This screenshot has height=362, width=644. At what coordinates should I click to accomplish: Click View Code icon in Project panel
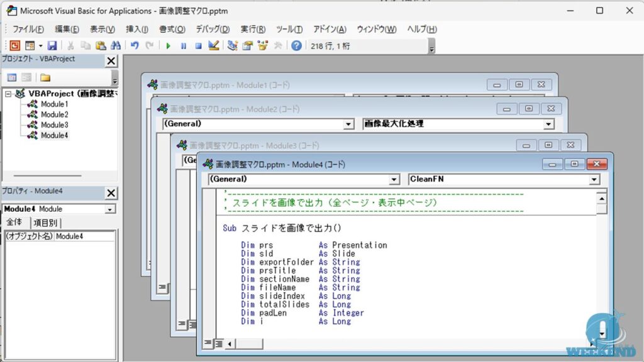pos(11,77)
